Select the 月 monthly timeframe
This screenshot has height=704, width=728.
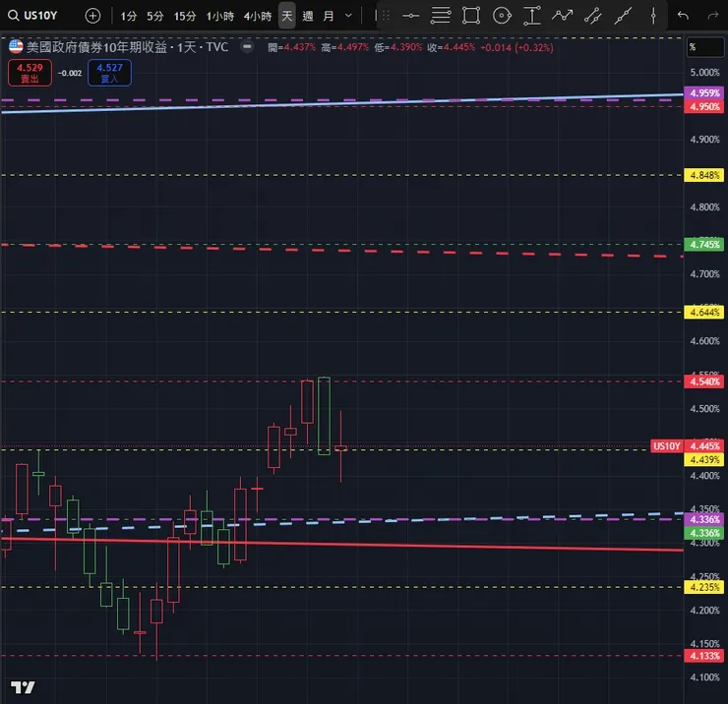pos(329,17)
